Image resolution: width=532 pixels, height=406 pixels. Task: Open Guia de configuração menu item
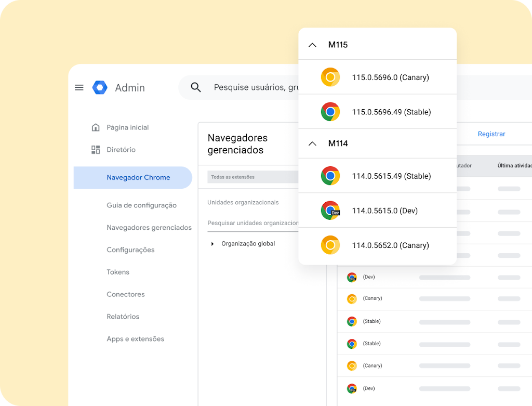tap(141, 205)
